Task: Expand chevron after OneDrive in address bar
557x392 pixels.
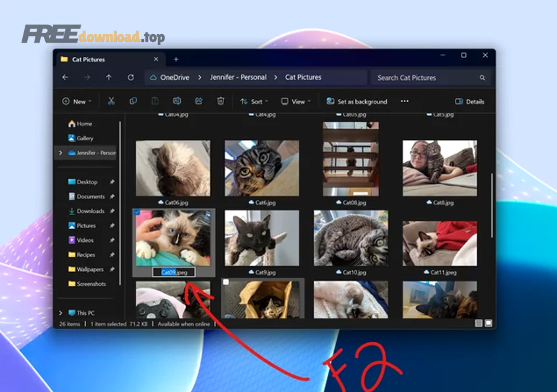Action: tap(200, 77)
